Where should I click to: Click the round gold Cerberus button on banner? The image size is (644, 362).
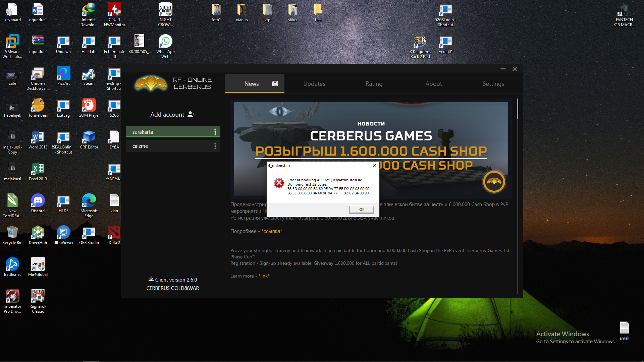point(494,182)
